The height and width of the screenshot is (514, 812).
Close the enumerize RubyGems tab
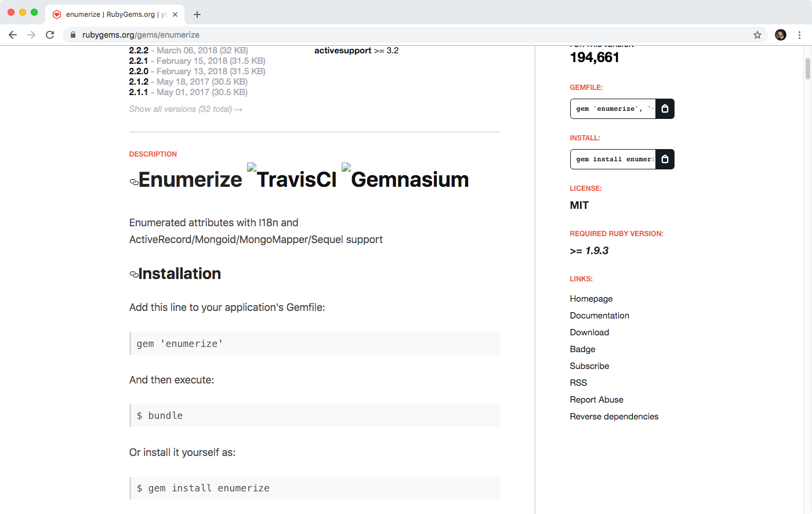coord(175,15)
